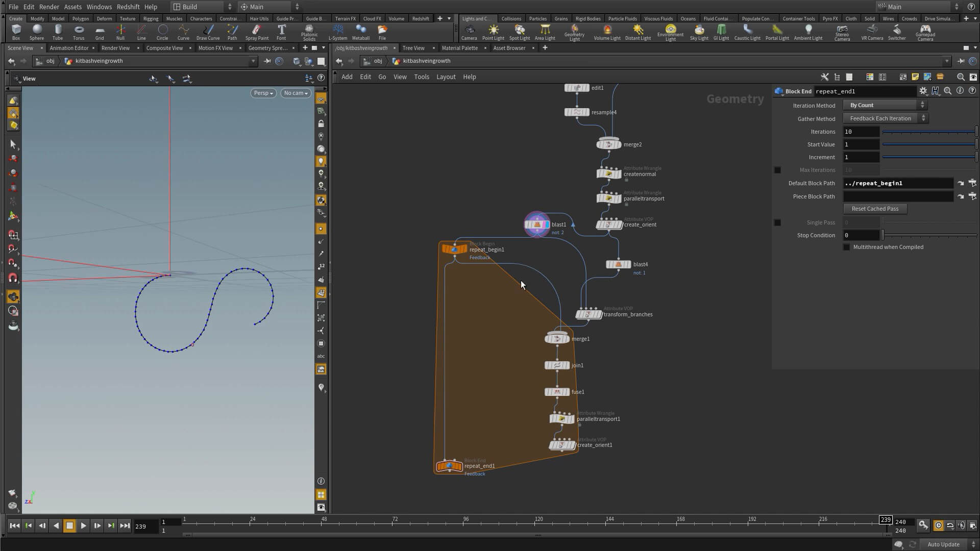The height and width of the screenshot is (551, 980).
Task: Click the Sky Light tool
Action: pyautogui.click(x=699, y=32)
